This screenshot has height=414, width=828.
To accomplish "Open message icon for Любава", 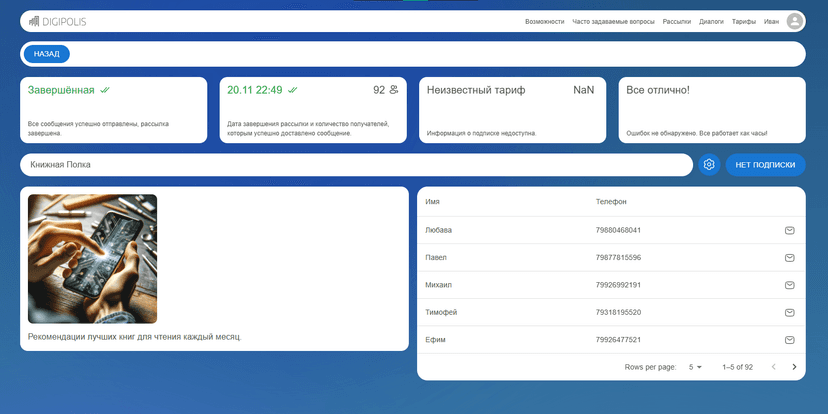I will click(790, 231).
